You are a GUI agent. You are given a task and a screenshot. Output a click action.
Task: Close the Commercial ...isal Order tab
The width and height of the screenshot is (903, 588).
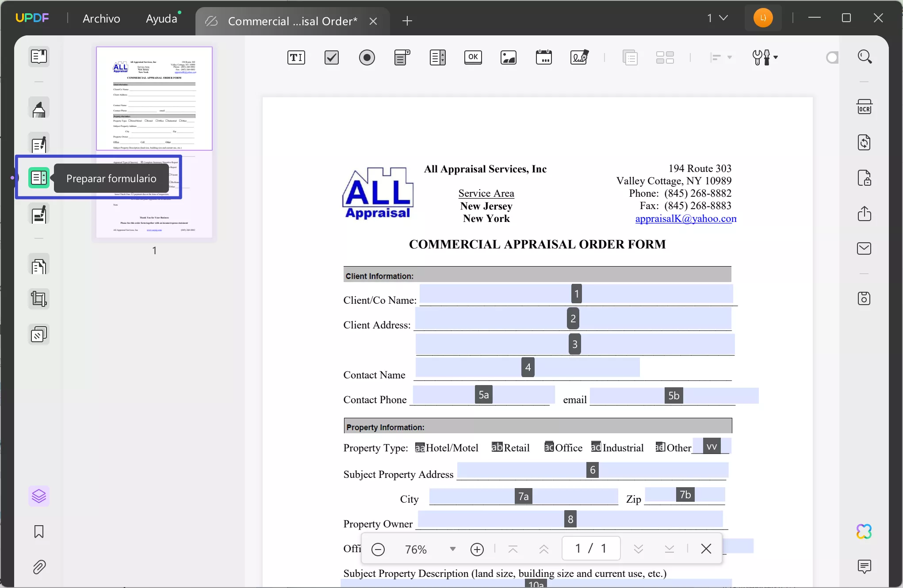coord(373,21)
